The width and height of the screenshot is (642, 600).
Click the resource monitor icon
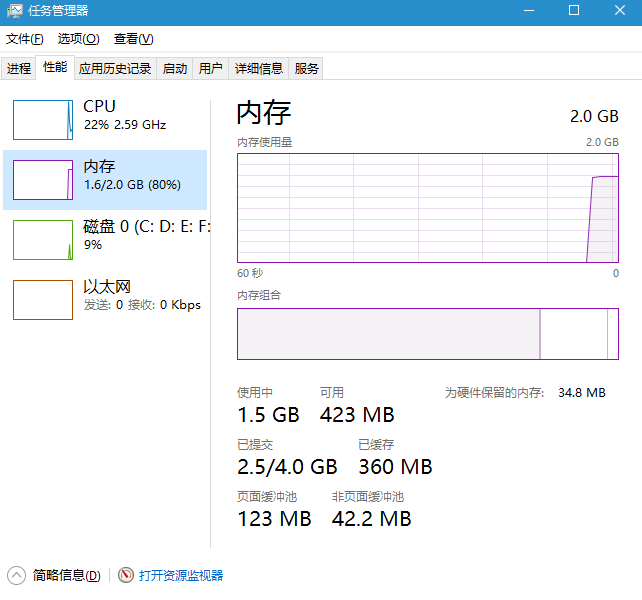(126, 575)
